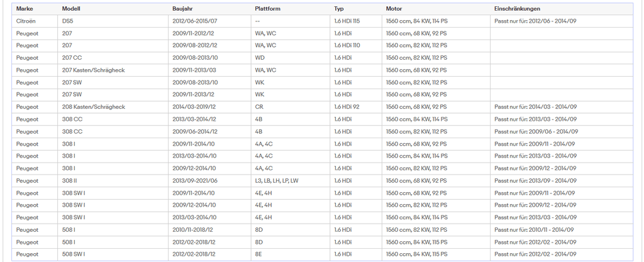Click the Motor column header
Screen dimensions: 644x262
(436, 9)
